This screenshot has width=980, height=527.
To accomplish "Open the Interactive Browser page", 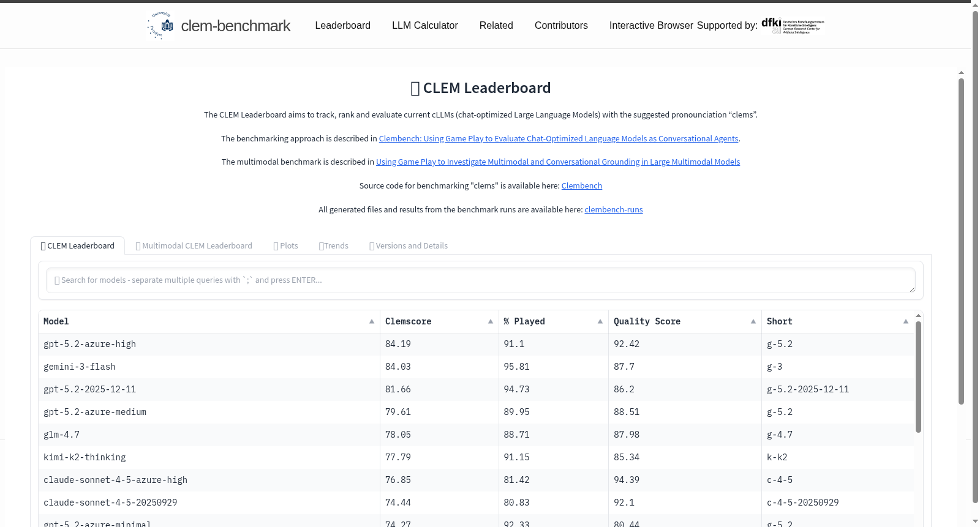I will 651,25.
